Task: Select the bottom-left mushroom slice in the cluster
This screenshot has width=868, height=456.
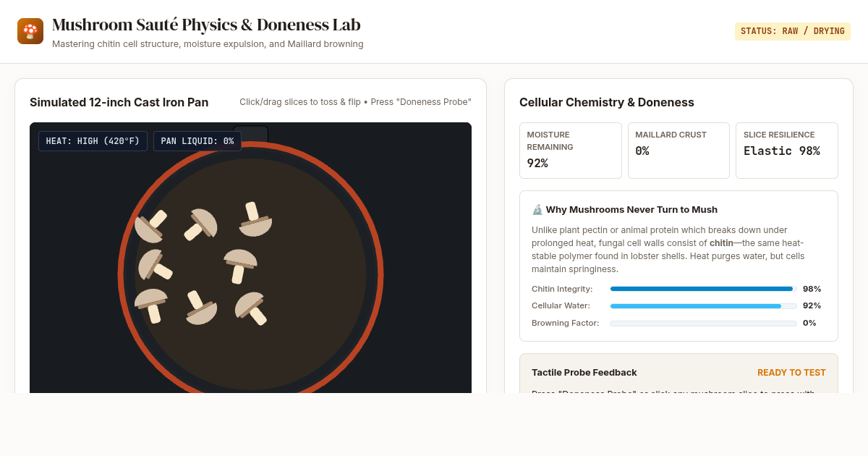Action: tap(151, 305)
